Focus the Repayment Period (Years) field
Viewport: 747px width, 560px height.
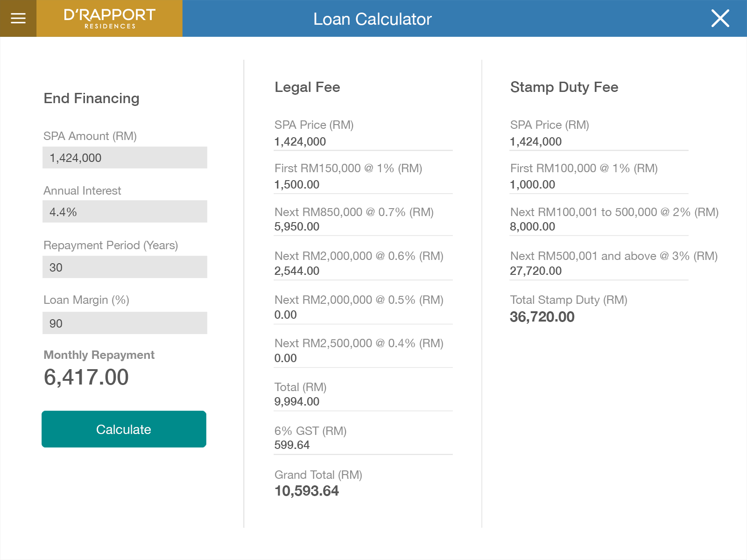(125, 267)
